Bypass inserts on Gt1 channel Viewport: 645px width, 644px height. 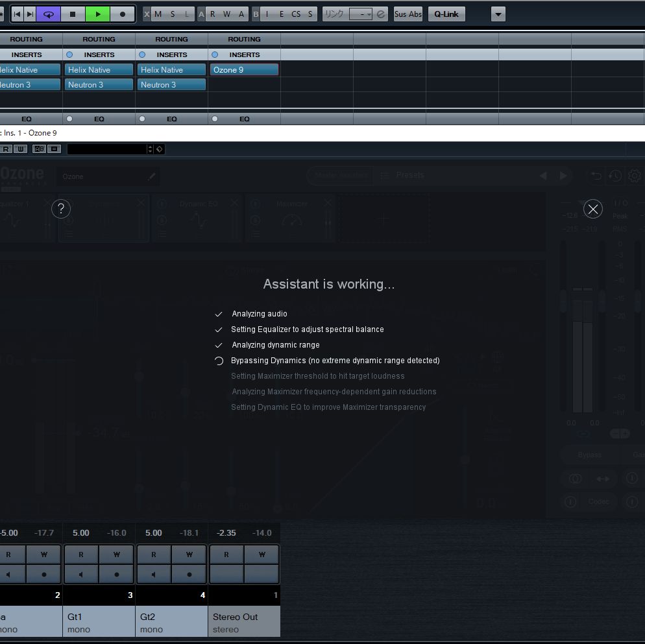(69, 54)
